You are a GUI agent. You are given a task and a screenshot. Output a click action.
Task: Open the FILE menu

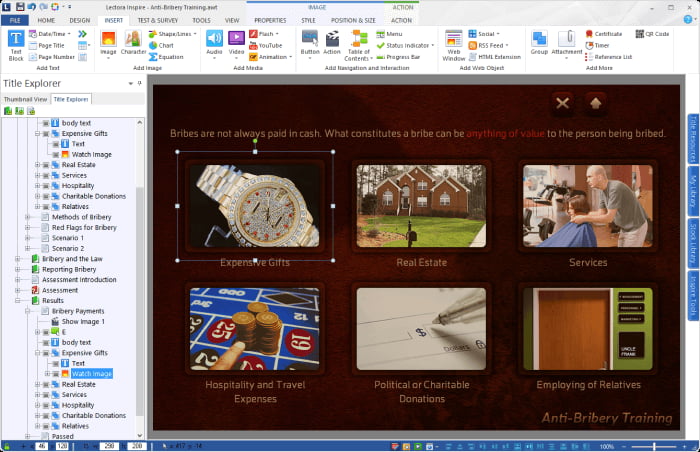click(x=15, y=21)
